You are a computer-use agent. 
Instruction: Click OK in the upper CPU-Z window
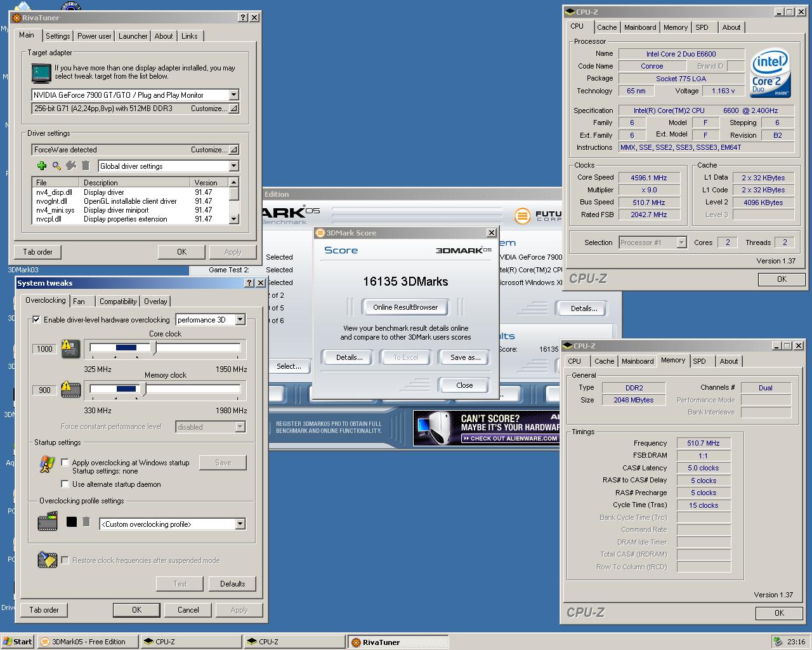click(x=782, y=279)
